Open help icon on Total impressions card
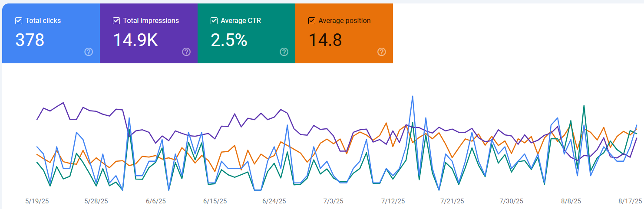The height and width of the screenshot is (209, 644). pyautogui.click(x=186, y=52)
